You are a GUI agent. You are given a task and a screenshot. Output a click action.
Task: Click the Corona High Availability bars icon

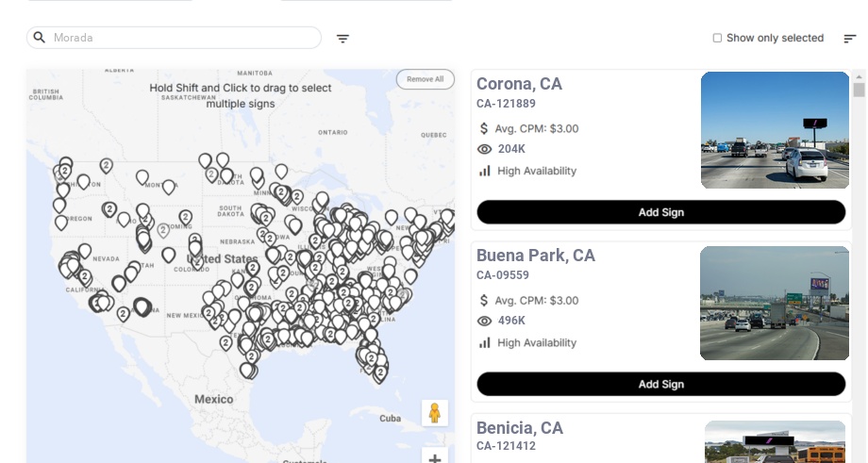[485, 171]
